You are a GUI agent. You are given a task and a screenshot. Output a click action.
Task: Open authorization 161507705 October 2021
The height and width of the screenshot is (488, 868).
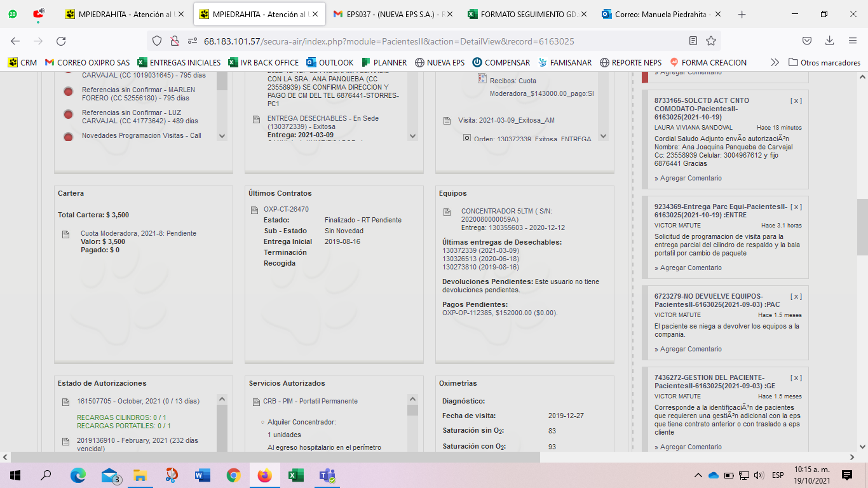[x=138, y=401]
